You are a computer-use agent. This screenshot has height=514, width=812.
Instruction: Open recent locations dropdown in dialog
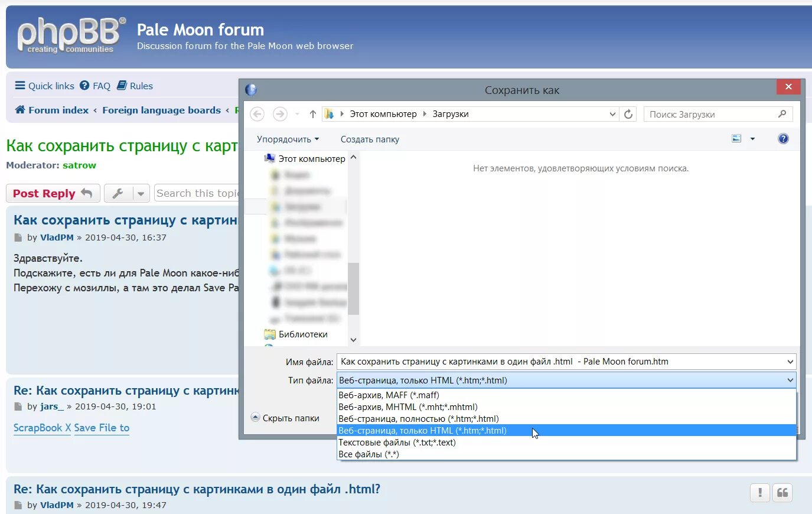click(297, 114)
